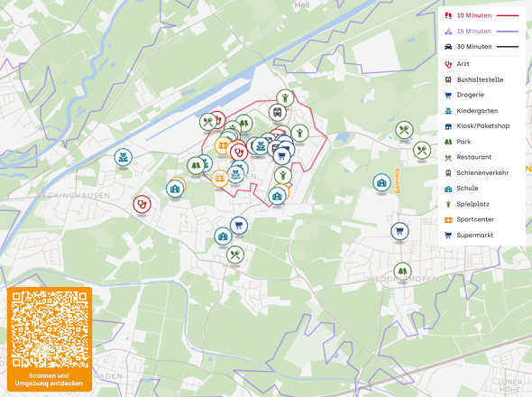Viewport: 532px width, 397px height.
Task: Select Park marker overlapping a Kindergarten marker on the western edge
Action: pos(196,166)
